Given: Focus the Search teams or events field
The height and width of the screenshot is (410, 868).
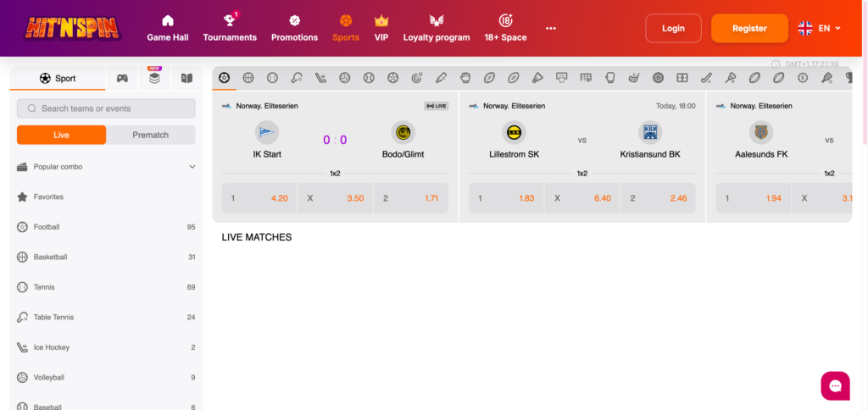Looking at the screenshot, I should (106, 108).
